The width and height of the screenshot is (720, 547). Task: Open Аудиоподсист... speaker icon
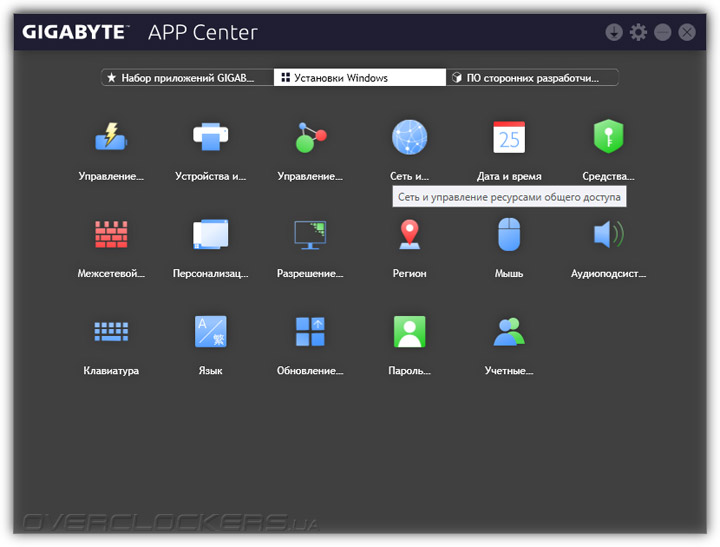[x=608, y=234]
